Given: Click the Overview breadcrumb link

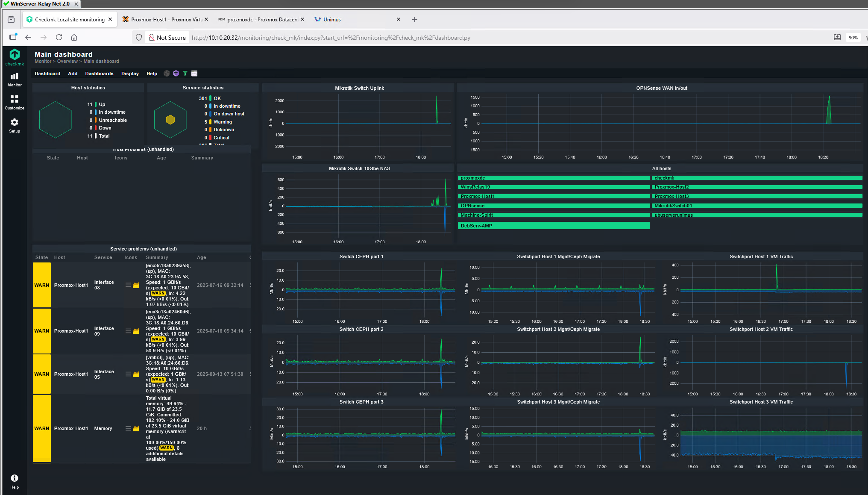Looking at the screenshot, I should click(x=67, y=62).
